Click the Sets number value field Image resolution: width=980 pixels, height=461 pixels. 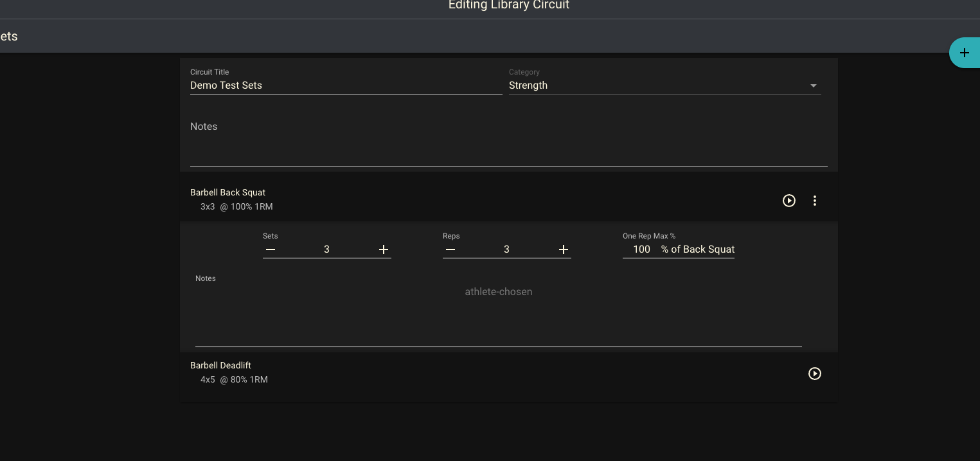(326, 249)
